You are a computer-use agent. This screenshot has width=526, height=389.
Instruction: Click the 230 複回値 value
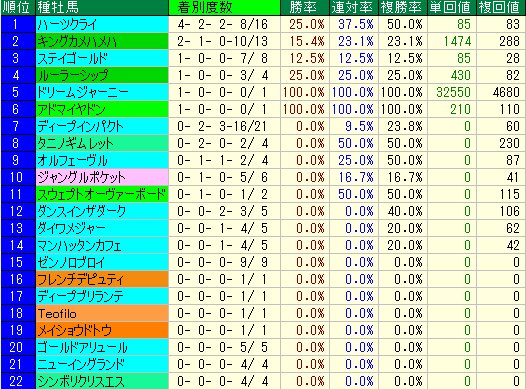click(510, 144)
